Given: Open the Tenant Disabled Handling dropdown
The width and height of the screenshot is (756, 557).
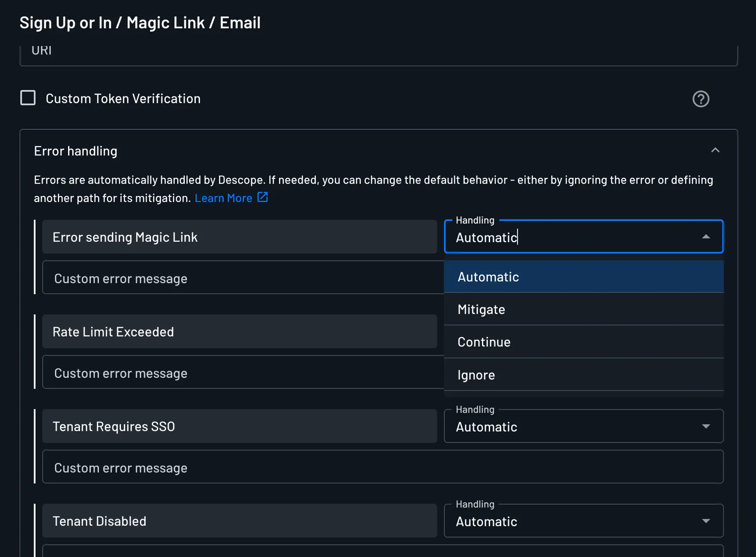Looking at the screenshot, I should [583, 521].
